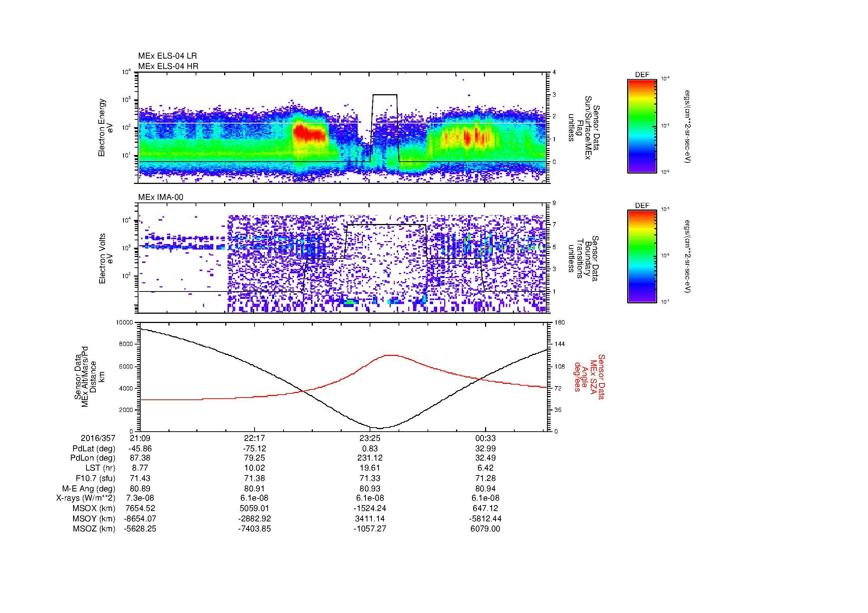This screenshot has width=868, height=613.
Task: Click the MSOZ value '6079.00'
Action: pos(485,529)
